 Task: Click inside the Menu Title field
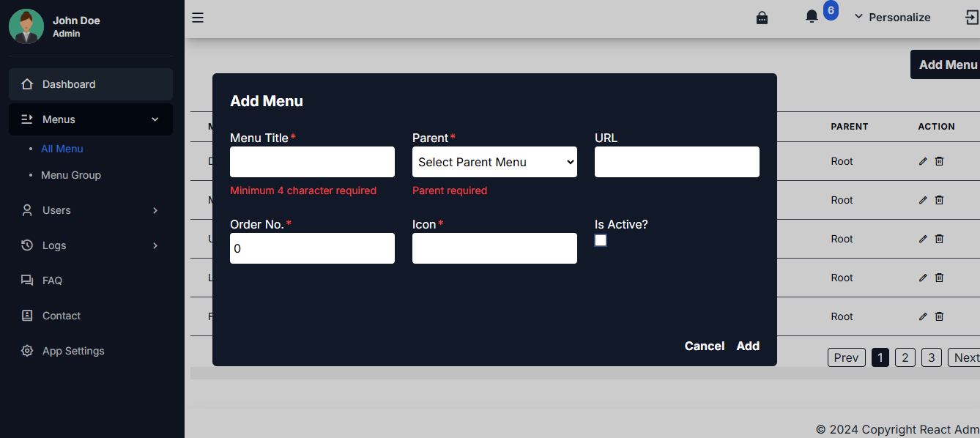(x=312, y=162)
